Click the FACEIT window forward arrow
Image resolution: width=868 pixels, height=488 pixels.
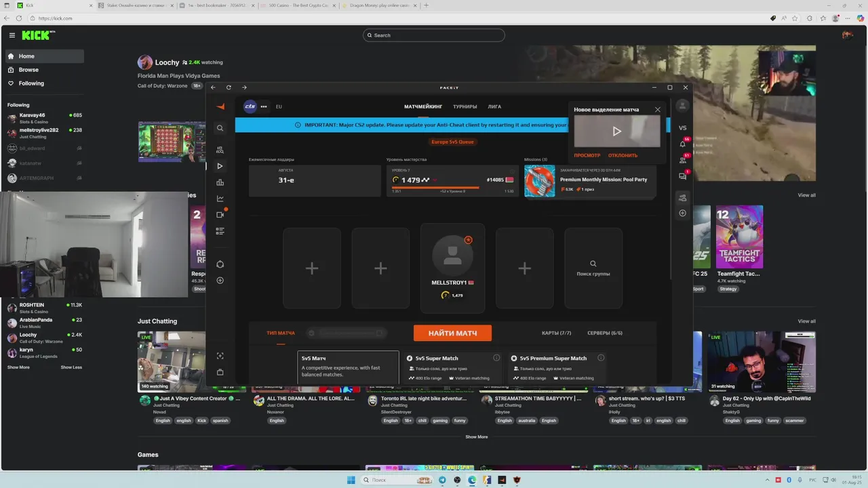tap(244, 87)
